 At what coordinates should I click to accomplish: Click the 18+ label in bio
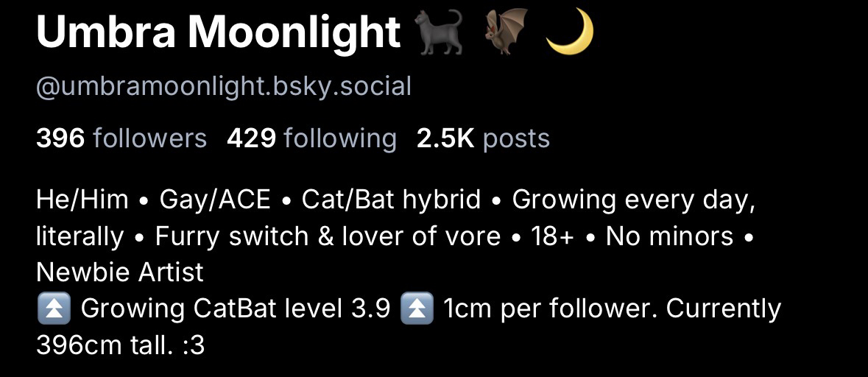tap(552, 236)
